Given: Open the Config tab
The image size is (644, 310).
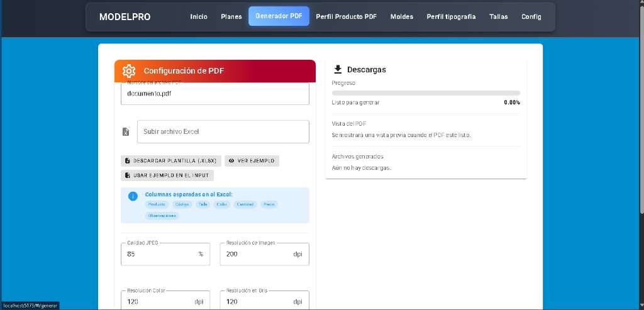Looking at the screenshot, I should tap(531, 17).
